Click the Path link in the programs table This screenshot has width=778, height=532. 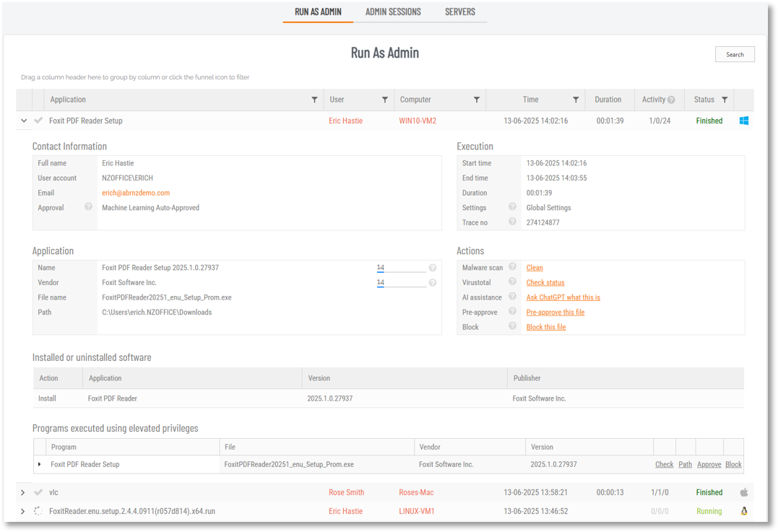tap(686, 465)
